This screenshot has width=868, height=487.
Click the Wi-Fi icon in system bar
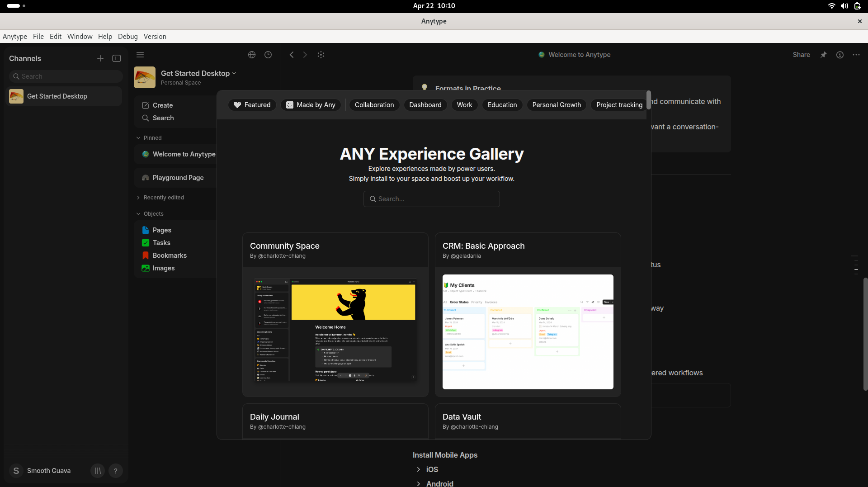(831, 6)
